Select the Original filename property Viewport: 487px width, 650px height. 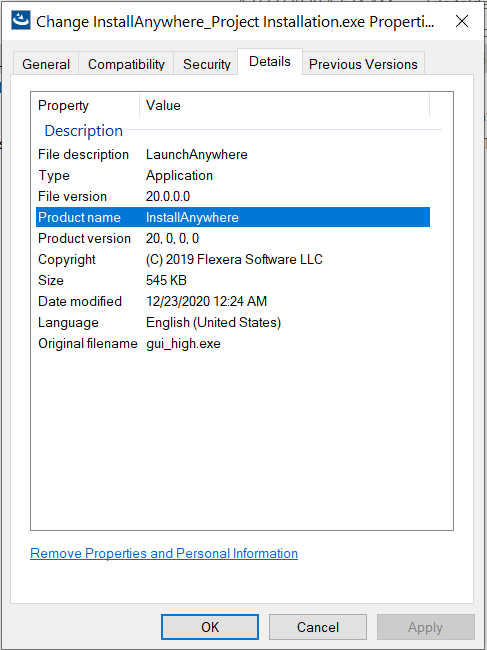tap(87, 343)
